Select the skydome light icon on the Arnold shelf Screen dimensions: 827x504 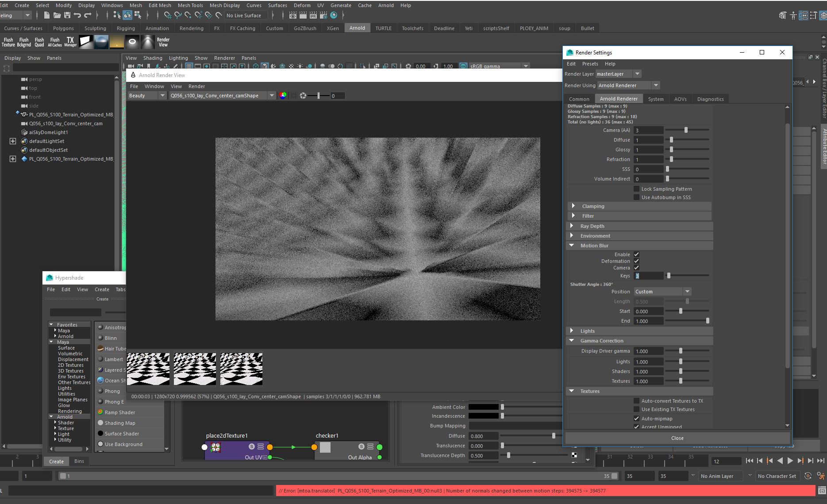coord(101,42)
